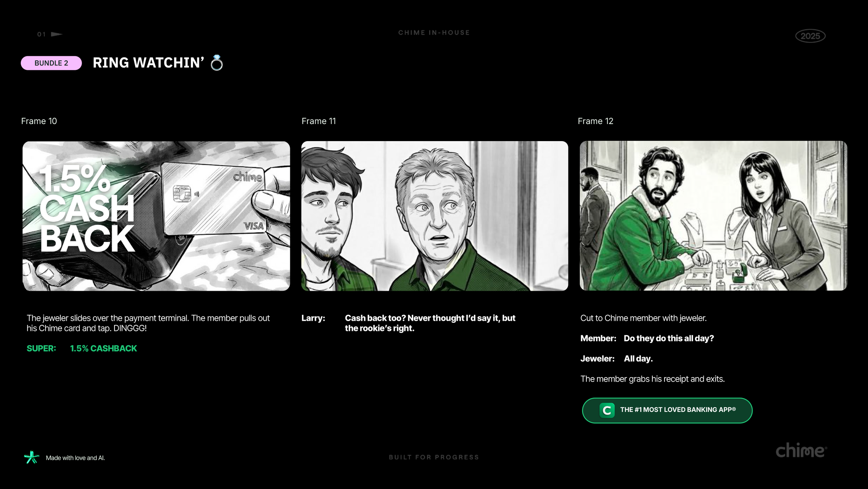This screenshot has height=489, width=868.
Task: Click the ring emoji beside the title
Action: 217,63
